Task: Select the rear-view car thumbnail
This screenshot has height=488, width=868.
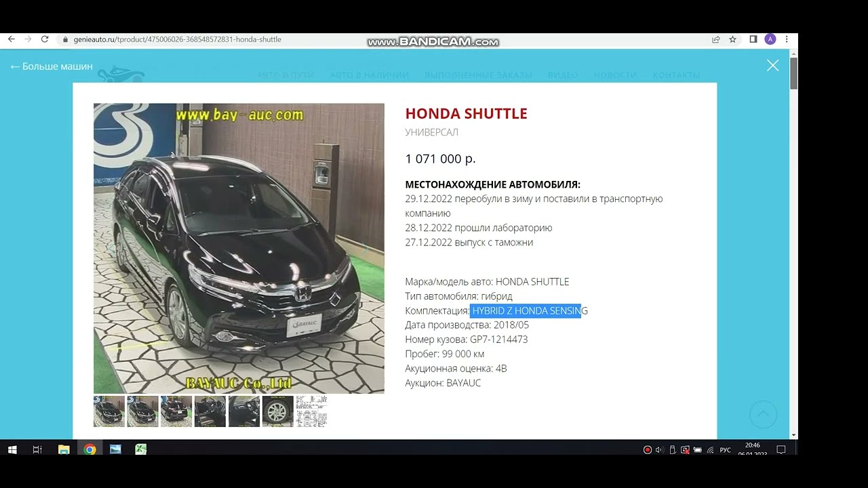Action: click(176, 411)
